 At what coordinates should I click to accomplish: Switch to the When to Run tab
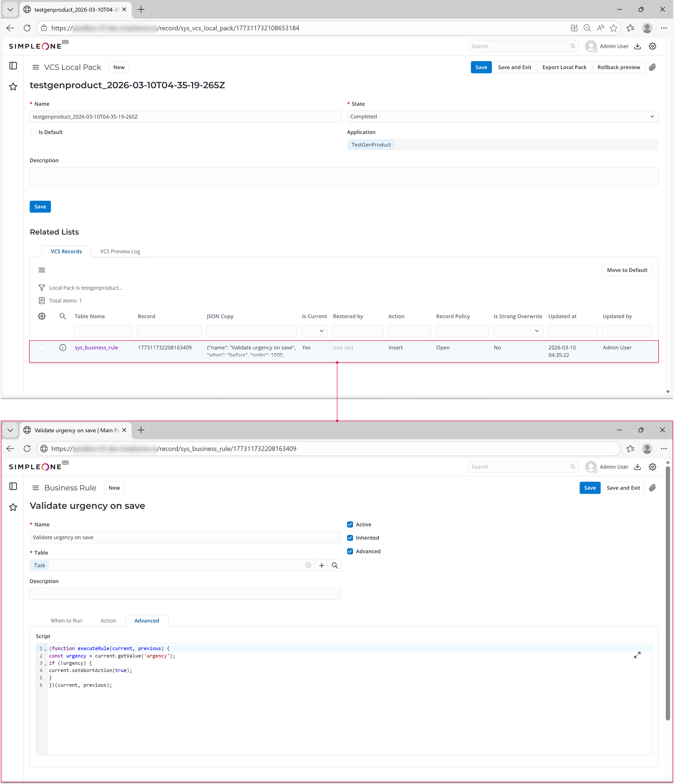click(67, 621)
